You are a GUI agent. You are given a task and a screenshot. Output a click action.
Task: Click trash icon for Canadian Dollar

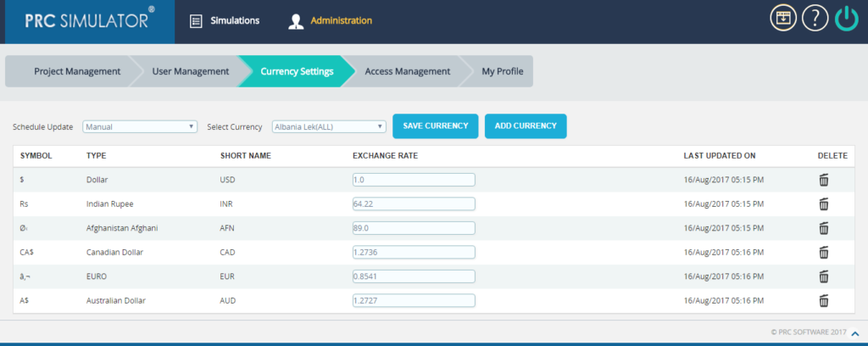pos(823,253)
